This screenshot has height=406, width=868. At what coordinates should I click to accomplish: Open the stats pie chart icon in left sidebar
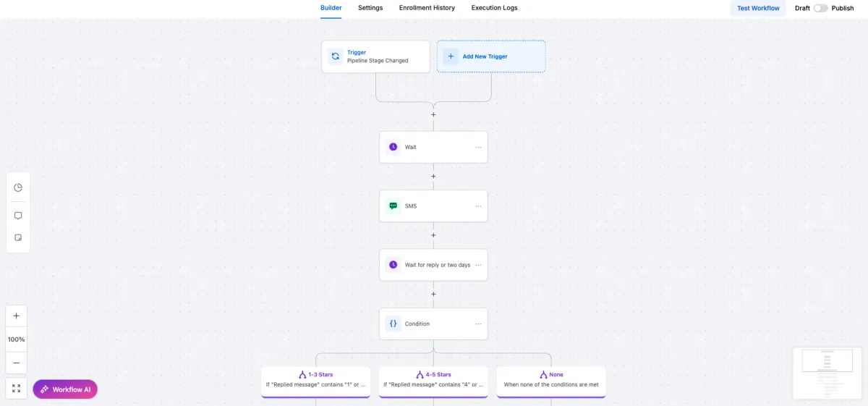[18, 187]
